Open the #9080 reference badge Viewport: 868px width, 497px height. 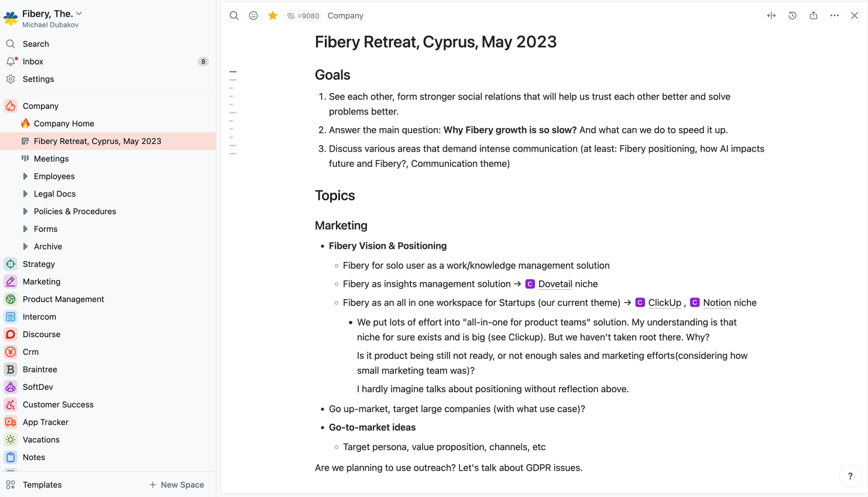pos(303,15)
